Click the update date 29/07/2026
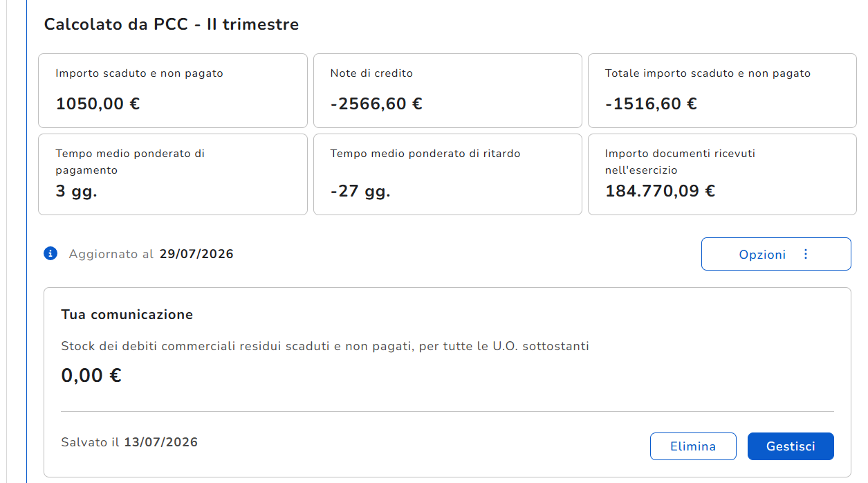Viewport: 868px width, 483px height. point(196,254)
